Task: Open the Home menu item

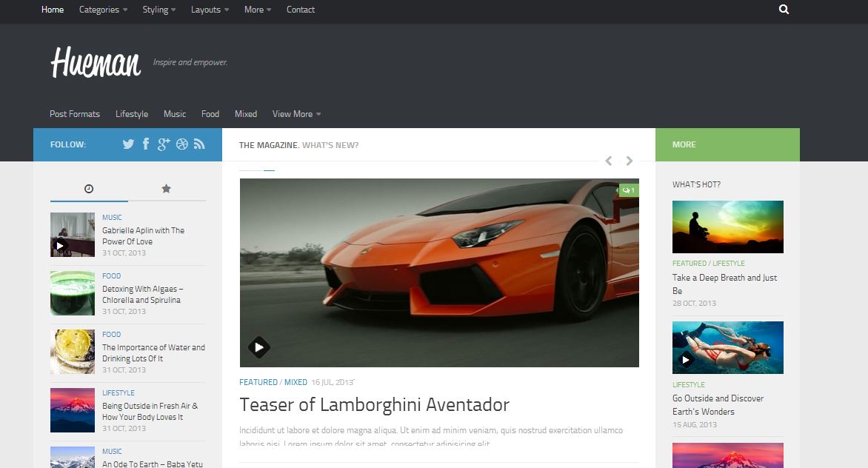Action: [x=53, y=10]
